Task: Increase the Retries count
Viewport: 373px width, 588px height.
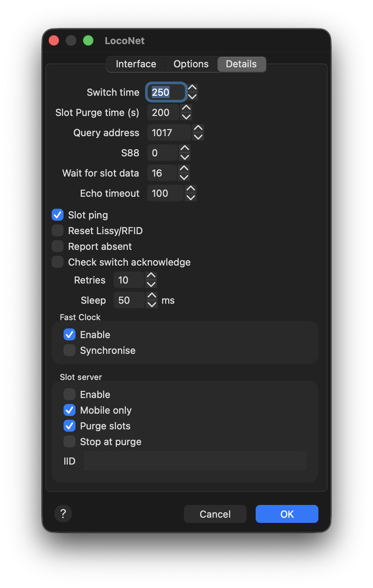Action: (x=151, y=276)
